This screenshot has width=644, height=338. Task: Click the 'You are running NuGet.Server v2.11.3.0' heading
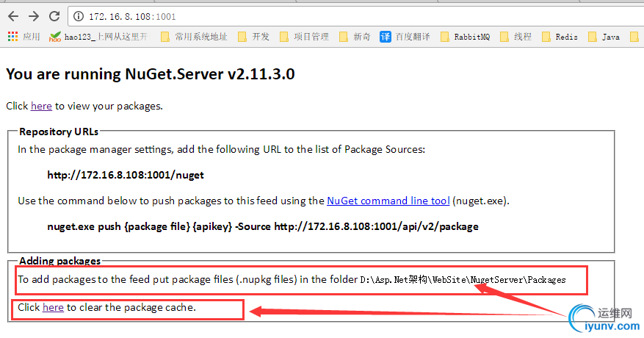[151, 74]
